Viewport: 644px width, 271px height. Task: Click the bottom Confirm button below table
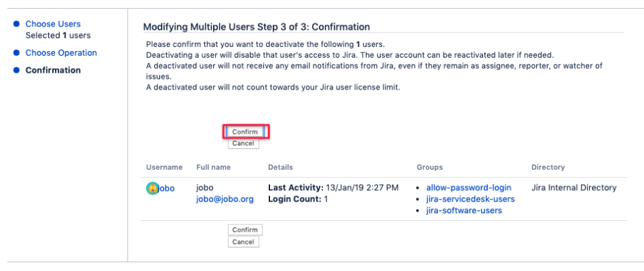[245, 230]
